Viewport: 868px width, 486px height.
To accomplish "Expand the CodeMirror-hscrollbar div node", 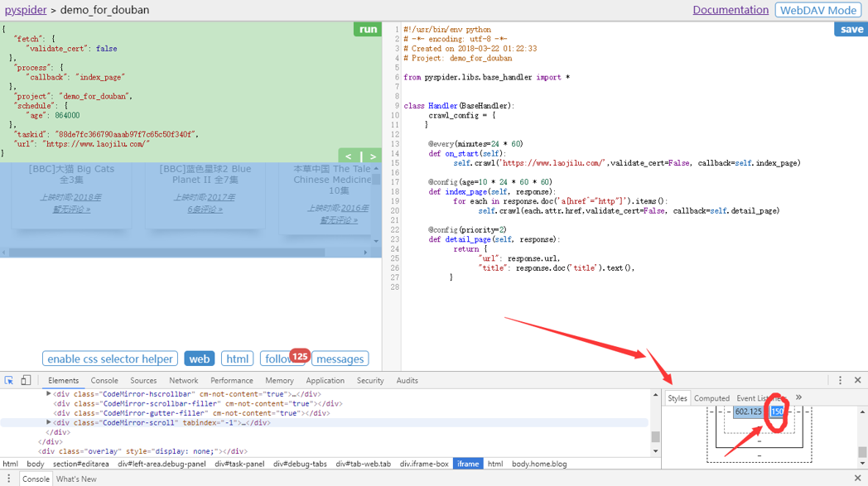I will click(49, 393).
